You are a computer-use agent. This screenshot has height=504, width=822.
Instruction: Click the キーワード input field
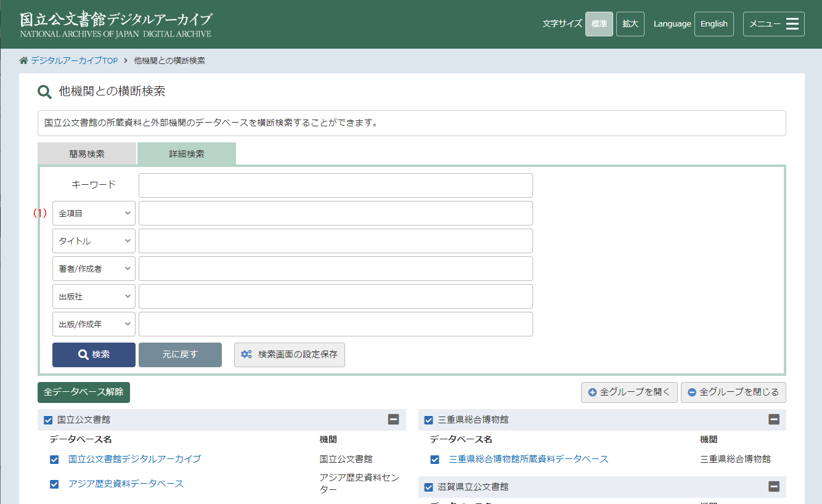point(336,185)
